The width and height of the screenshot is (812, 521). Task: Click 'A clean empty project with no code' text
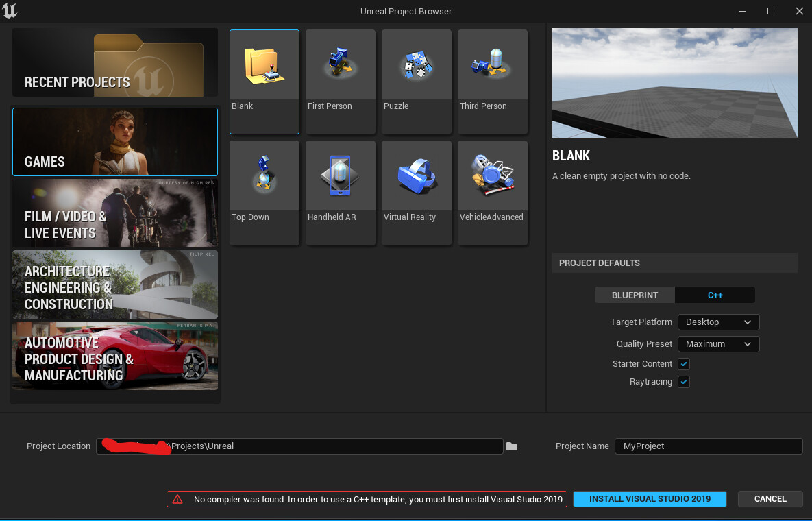point(622,176)
